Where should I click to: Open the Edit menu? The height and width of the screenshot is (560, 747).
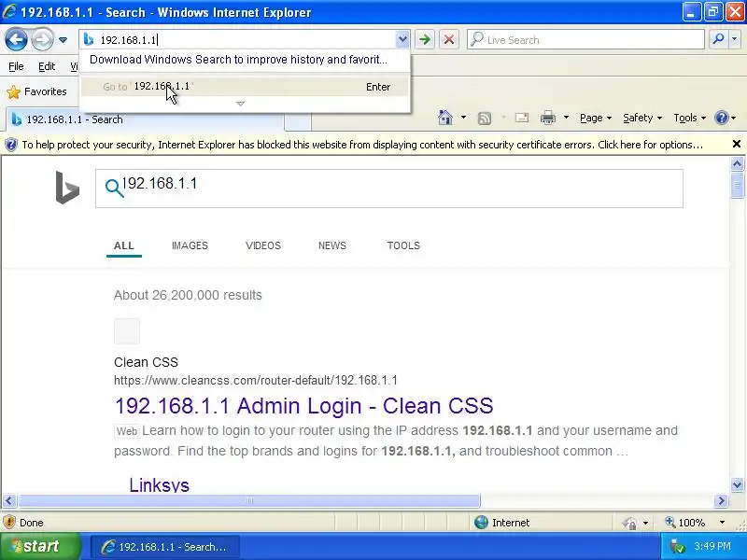46,66
